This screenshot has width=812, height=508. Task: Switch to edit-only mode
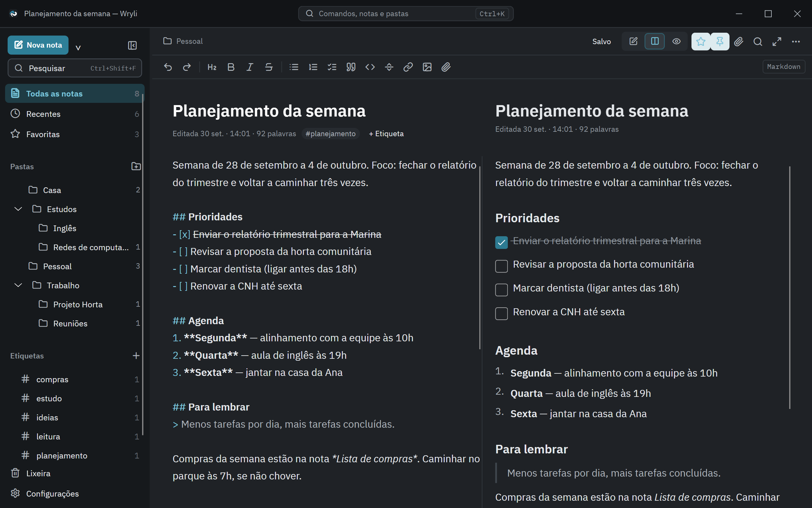[x=633, y=41]
